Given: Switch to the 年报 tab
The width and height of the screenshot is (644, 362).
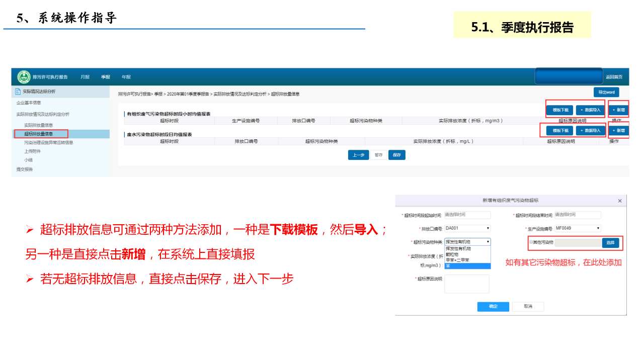Looking at the screenshot, I should (126, 77).
